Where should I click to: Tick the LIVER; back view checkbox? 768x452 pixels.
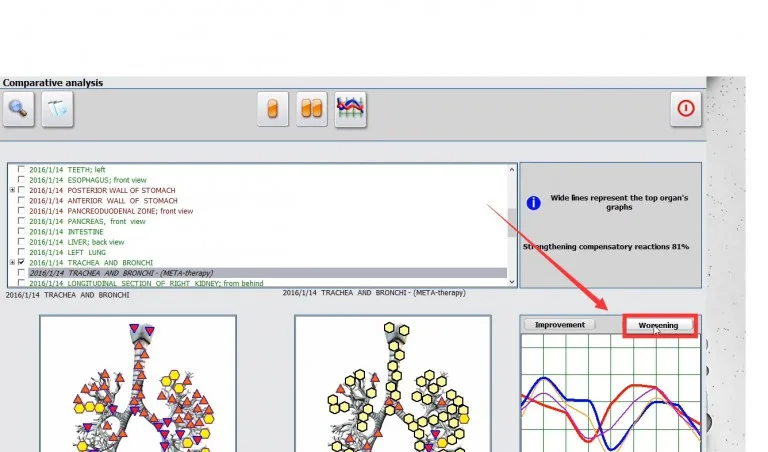(22, 241)
